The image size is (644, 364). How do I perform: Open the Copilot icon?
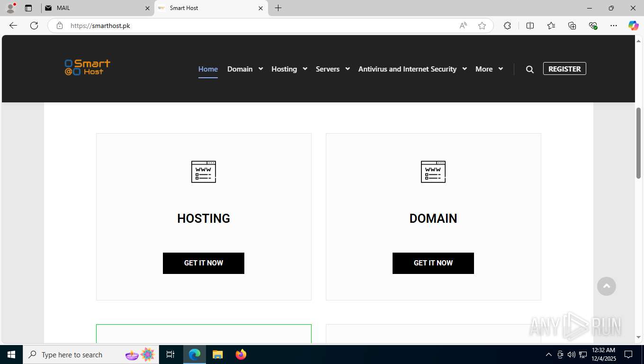coord(633,26)
